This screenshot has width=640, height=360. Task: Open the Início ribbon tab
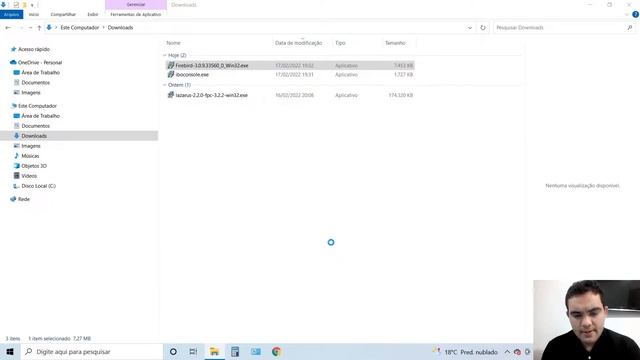(x=34, y=14)
